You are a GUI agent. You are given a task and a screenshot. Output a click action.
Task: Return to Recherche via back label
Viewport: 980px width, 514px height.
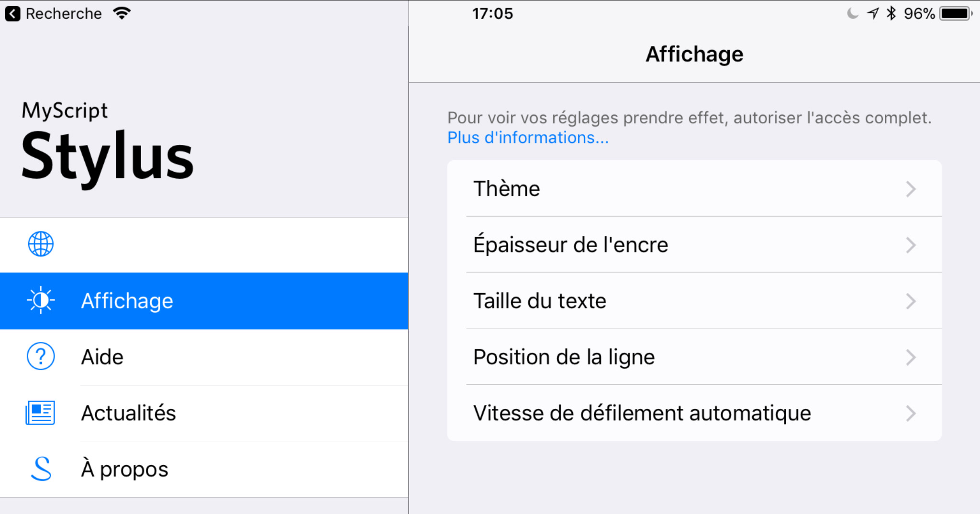point(64,13)
